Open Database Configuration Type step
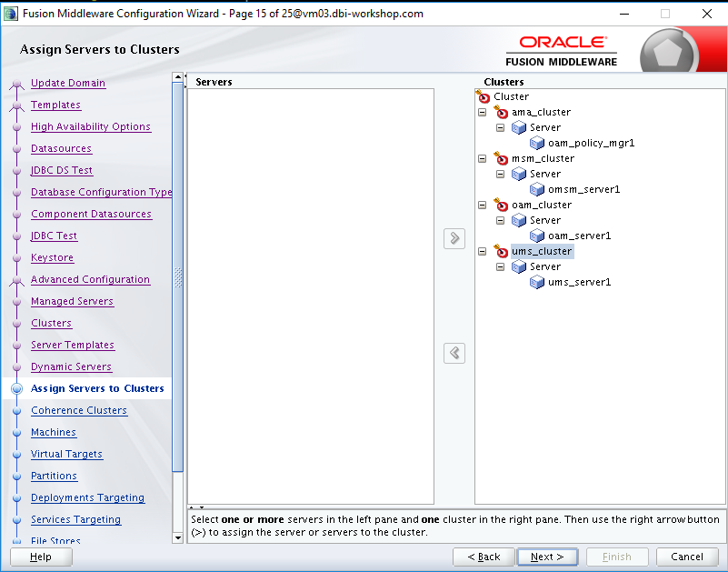This screenshot has width=728, height=572. pos(101,193)
